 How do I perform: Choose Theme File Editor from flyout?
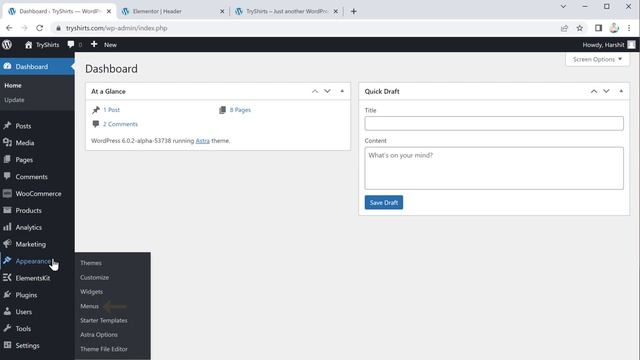point(104,349)
